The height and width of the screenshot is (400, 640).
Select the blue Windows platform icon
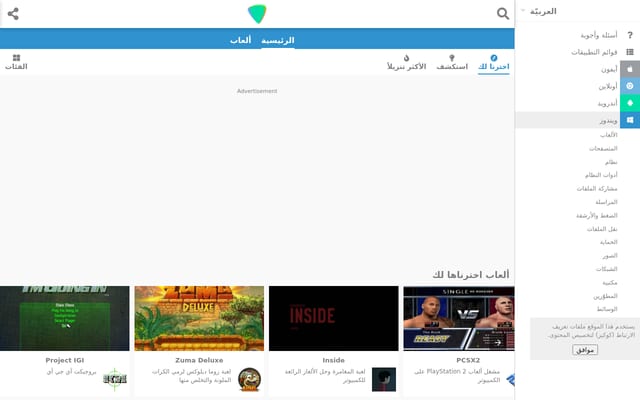pos(630,120)
